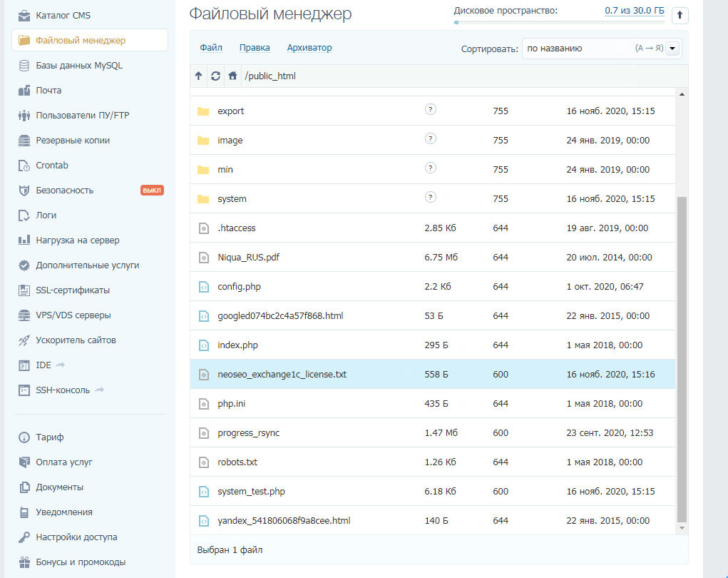Click the Оплата услуг wallet icon
This screenshot has width=728, height=578.
(x=24, y=462)
